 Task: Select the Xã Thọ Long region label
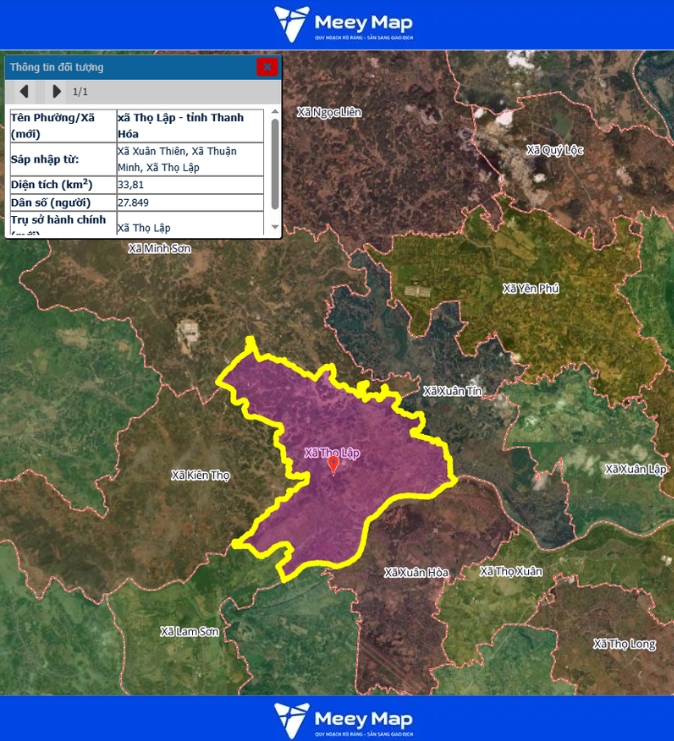pyautogui.click(x=624, y=644)
